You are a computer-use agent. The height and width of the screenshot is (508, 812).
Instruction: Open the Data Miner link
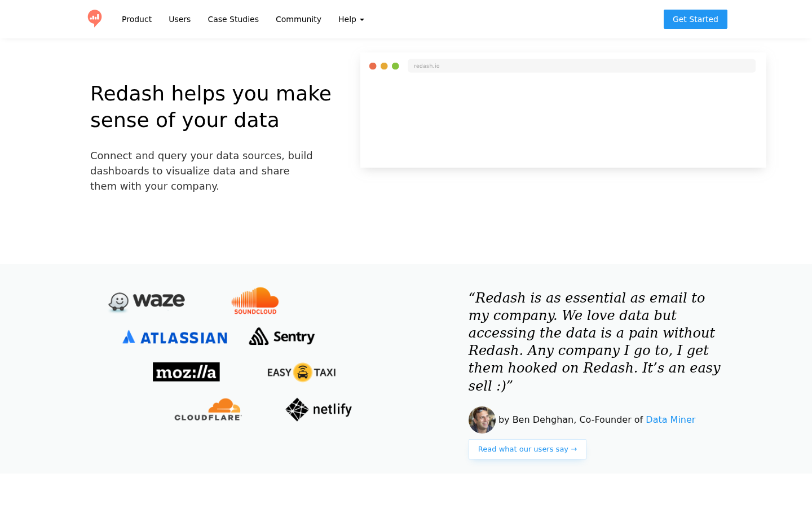[670, 419]
